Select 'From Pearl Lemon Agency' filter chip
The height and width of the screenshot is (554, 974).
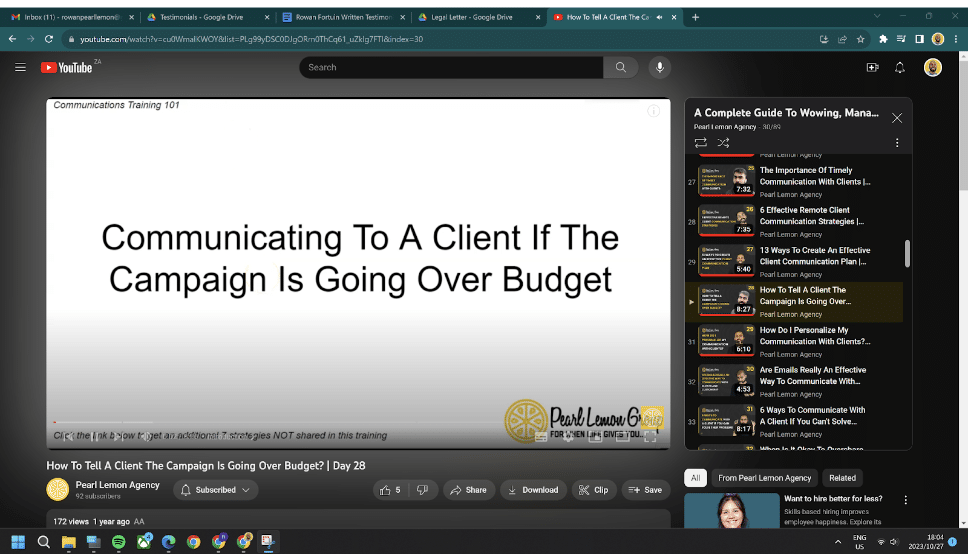click(765, 478)
